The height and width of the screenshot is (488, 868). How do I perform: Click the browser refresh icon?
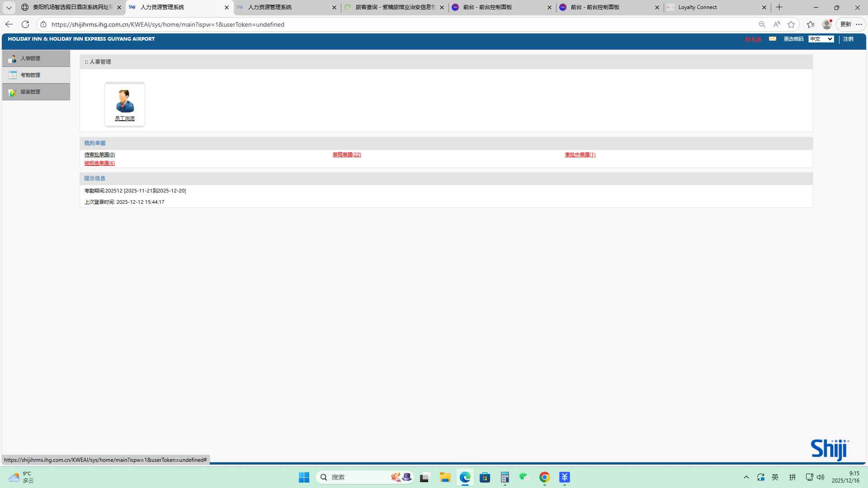click(x=25, y=24)
